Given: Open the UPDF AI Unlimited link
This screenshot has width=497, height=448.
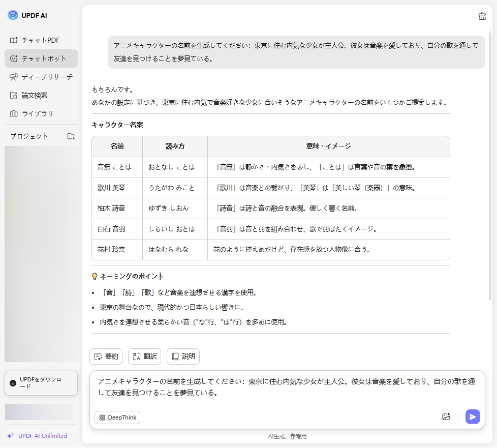Looking at the screenshot, I should point(42,436).
